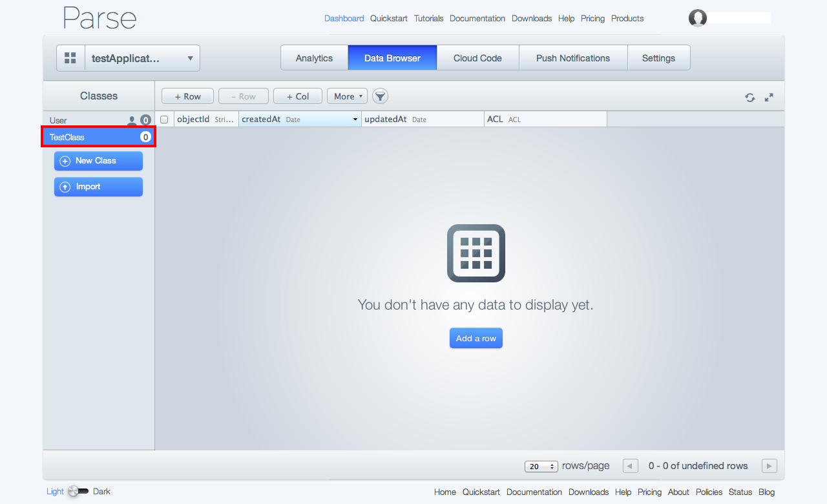Image resolution: width=827 pixels, height=504 pixels.
Task: Click the user profile avatar
Action: [x=698, y=18]
